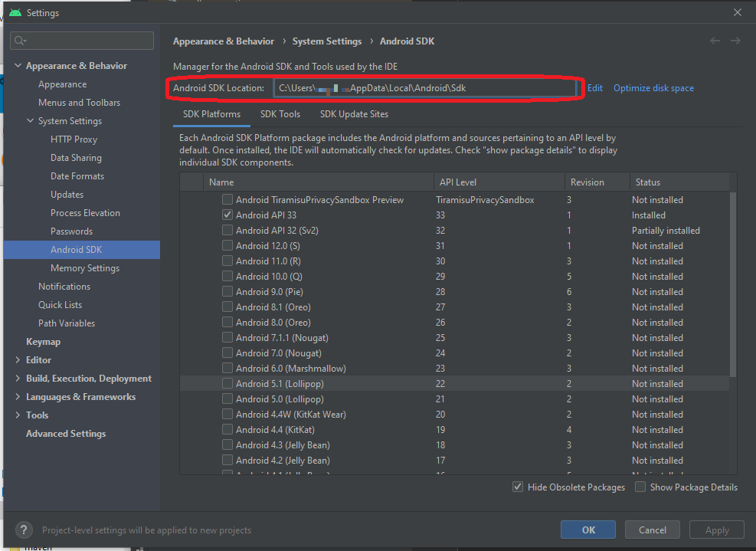Screen dimensions: 756x551
Task: Open Process Elevation settings
Action: 85,213
